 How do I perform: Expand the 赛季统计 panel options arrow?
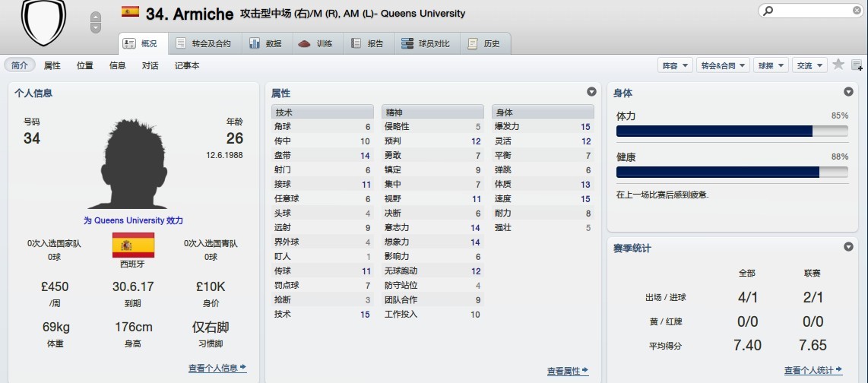(x=848, y=247)
